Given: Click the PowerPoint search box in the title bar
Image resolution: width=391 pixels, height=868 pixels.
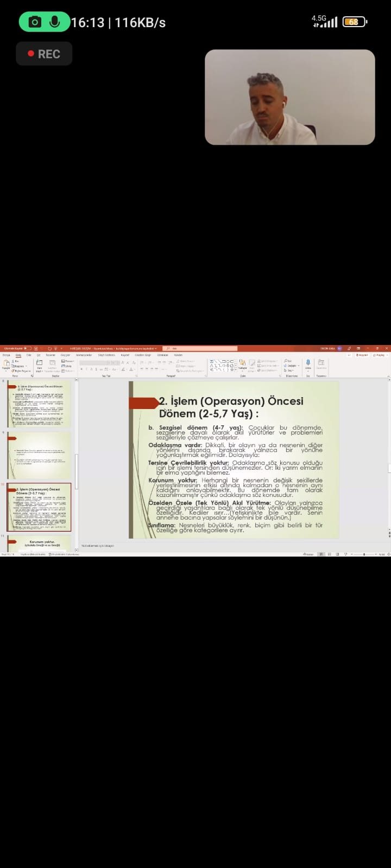Looking at the screenshot, I should (200, 348).
